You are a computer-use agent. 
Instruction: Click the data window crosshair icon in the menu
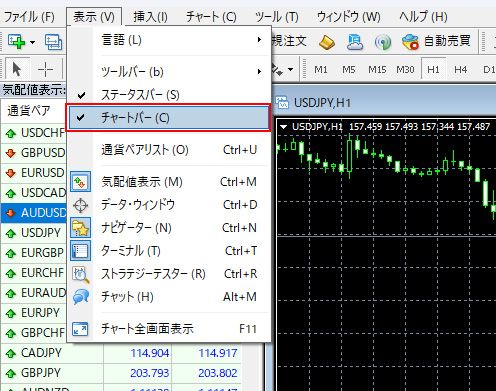coord(80,205)
